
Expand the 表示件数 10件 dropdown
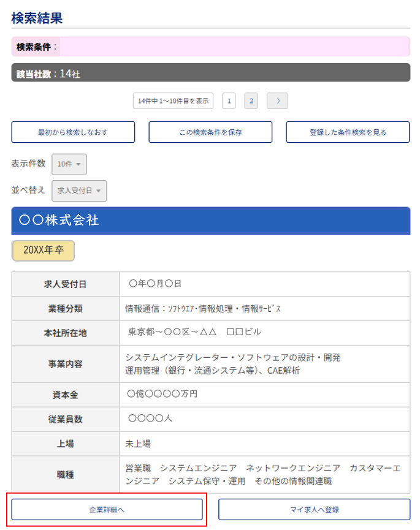coord(69,164)
